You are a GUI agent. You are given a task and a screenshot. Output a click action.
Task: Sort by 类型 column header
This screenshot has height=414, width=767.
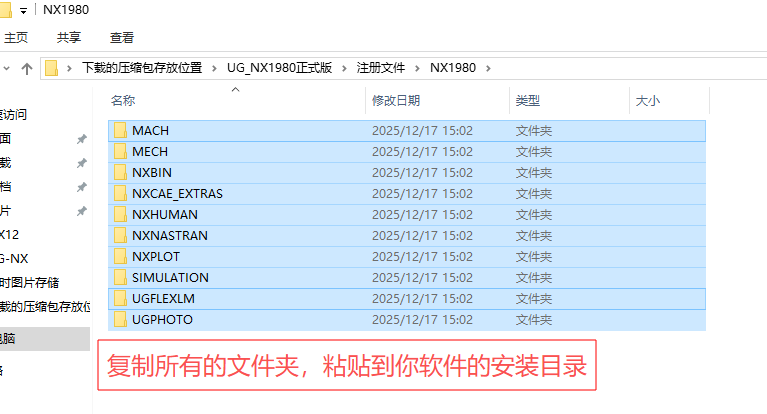527,101
